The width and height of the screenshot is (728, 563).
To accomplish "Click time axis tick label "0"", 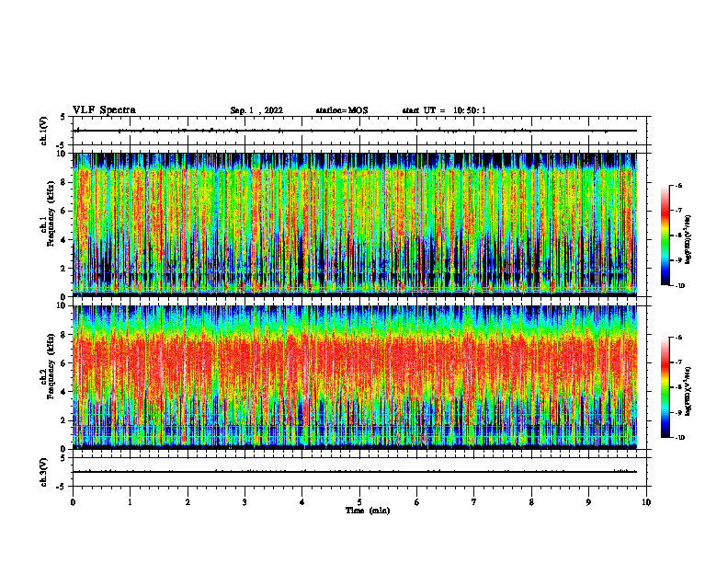I will [x=73, y=502].
